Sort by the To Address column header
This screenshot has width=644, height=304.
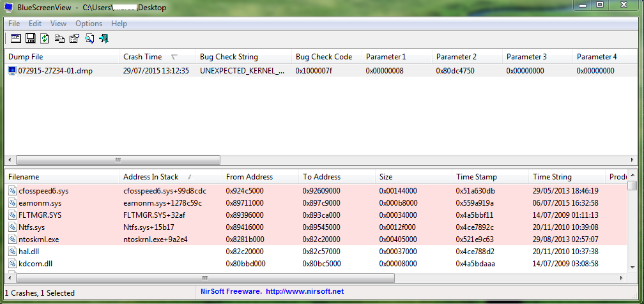click(337, 177)
